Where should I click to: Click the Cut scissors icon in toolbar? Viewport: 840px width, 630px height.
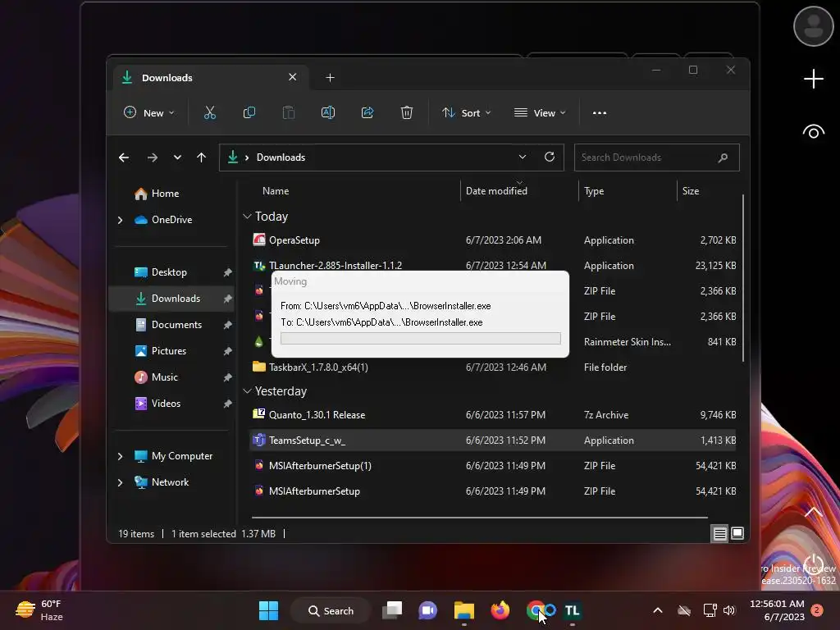[209, 112]
